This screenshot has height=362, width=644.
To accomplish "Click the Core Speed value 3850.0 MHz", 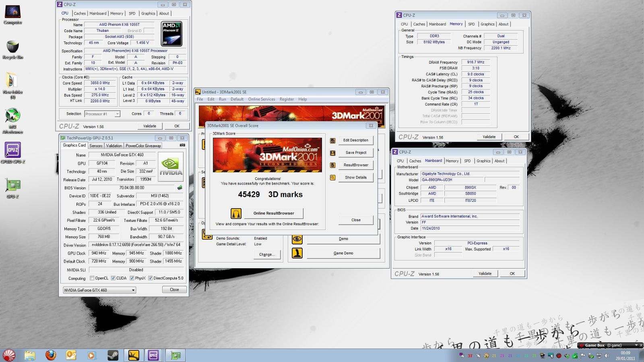I will 100,83.
